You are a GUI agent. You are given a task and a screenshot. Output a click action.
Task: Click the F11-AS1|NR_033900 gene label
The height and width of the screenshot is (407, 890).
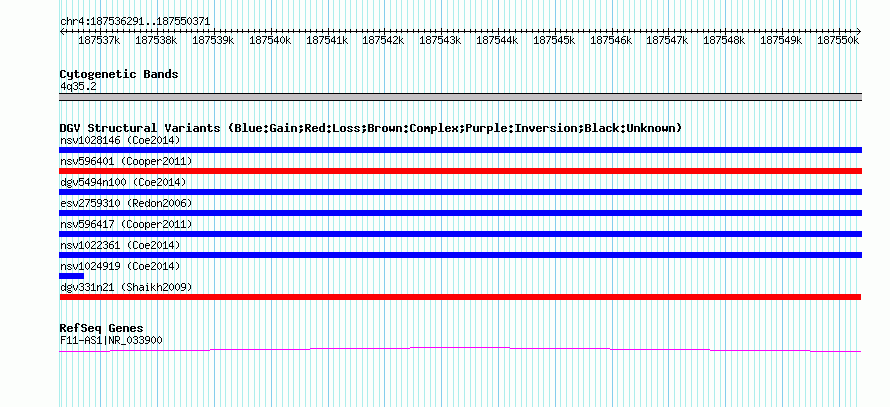111,340
